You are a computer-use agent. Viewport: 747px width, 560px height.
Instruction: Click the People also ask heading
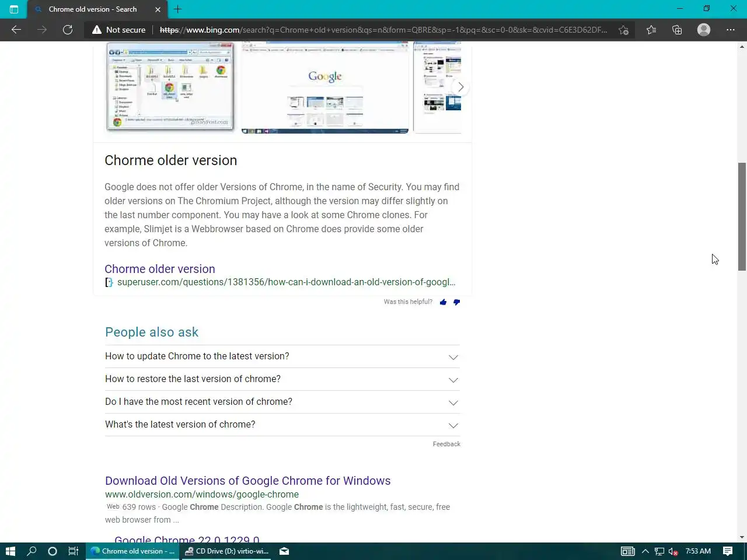tap(152, 332)
